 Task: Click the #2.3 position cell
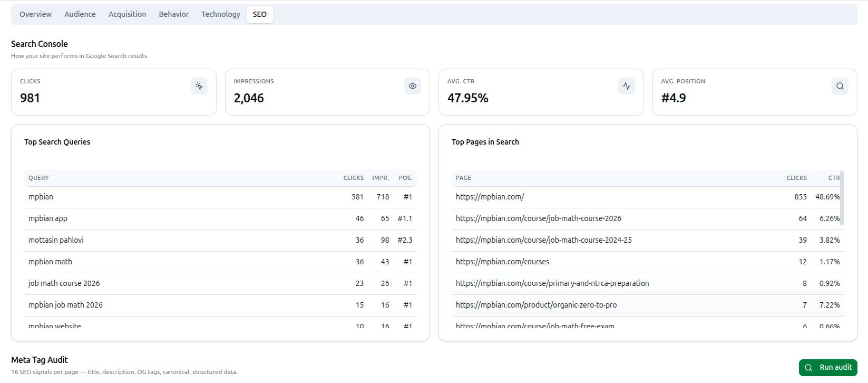(x=405, y=240)
